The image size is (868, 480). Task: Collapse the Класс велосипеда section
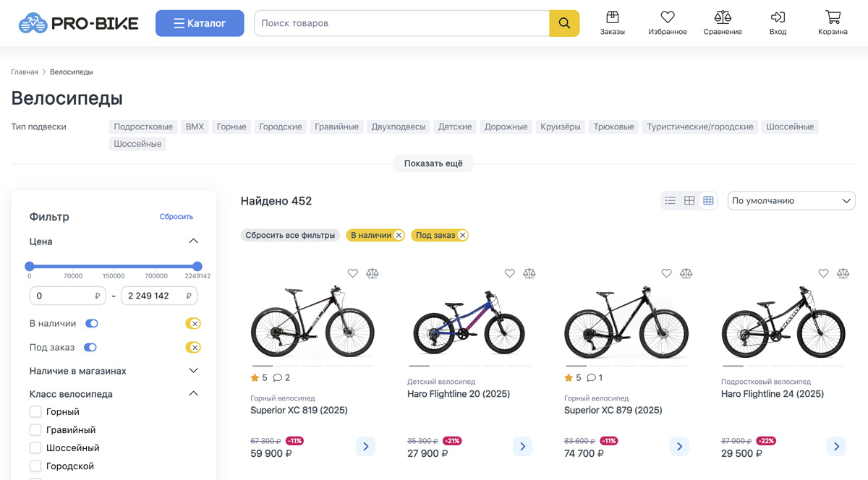[193, 394]
